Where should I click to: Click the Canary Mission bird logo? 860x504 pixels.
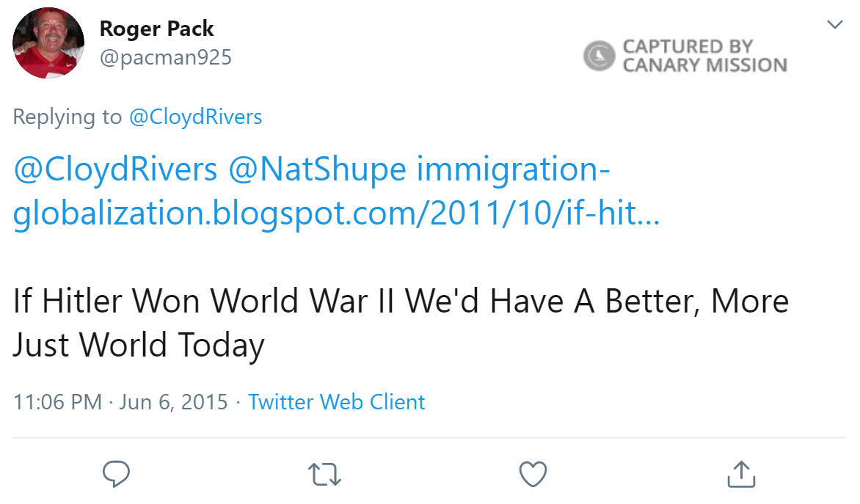(x=599, y=56)
